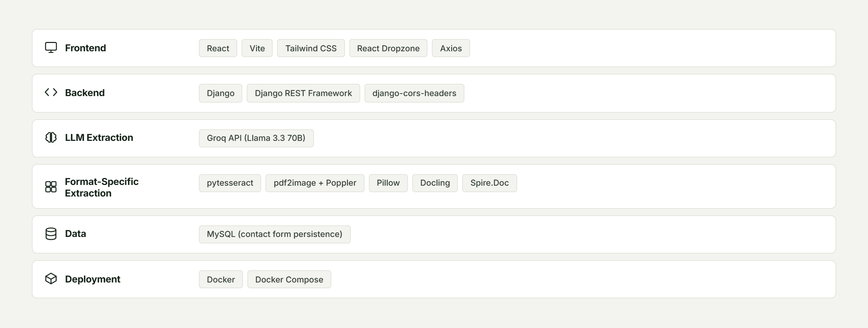This screenshot has width=868, height=328.
Task: Choose the pdf2image + Poppler tag
Action: [x=315, y=183]
